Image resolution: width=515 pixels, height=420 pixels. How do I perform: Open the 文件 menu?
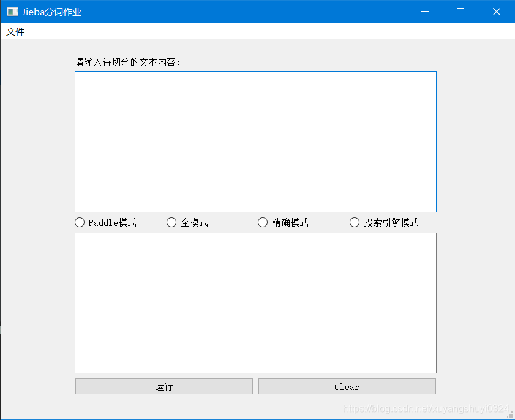tap(15, 31)
